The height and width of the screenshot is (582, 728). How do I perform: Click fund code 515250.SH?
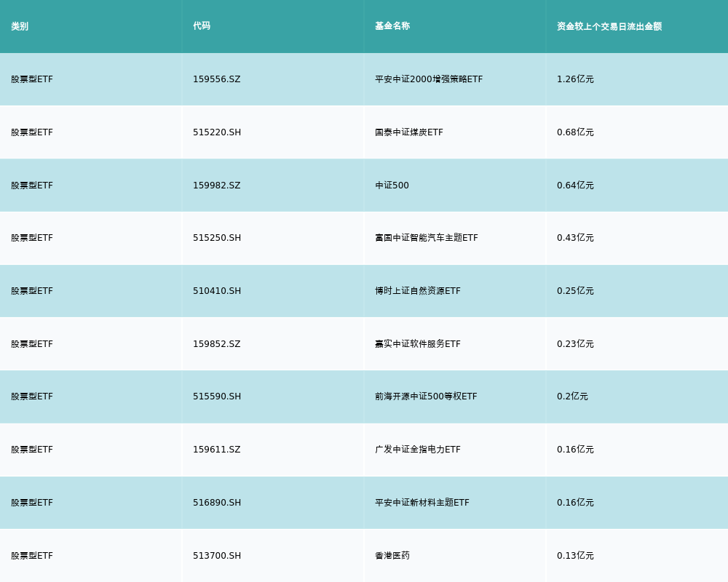point(217,238)
